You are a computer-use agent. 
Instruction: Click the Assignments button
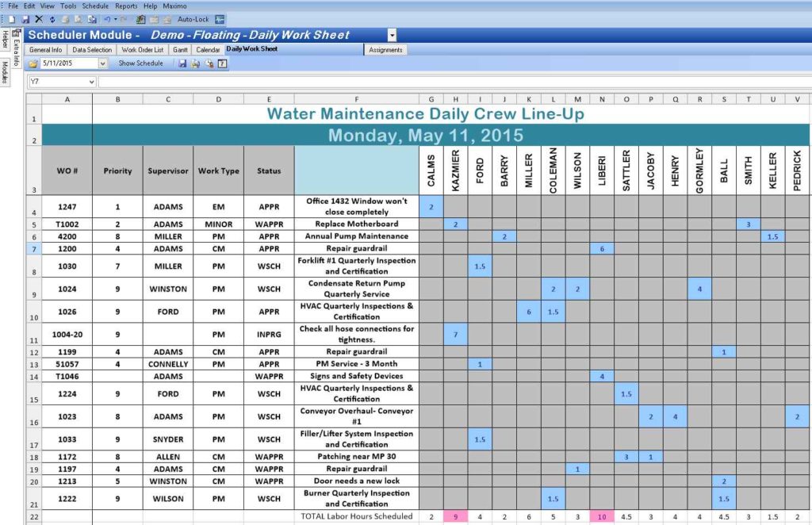tap(385, 49)
